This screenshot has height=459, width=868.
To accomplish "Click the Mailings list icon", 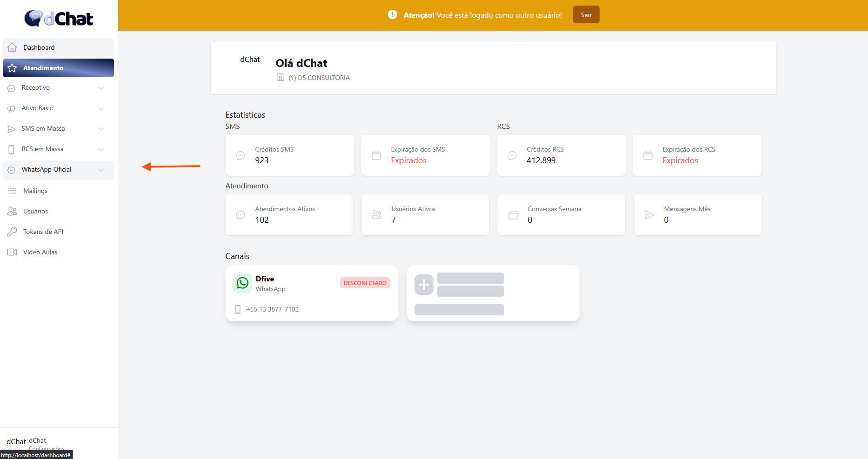I will (x=12, y=191).
